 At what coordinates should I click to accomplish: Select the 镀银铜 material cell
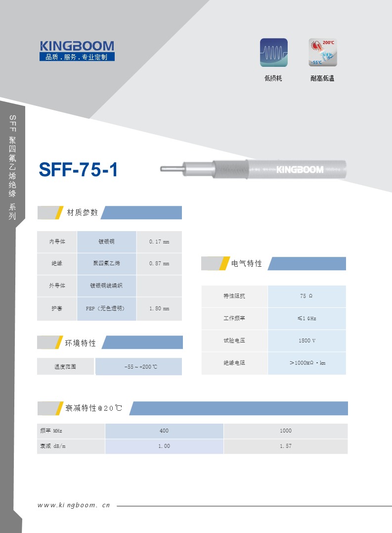(x=107, y=242)
